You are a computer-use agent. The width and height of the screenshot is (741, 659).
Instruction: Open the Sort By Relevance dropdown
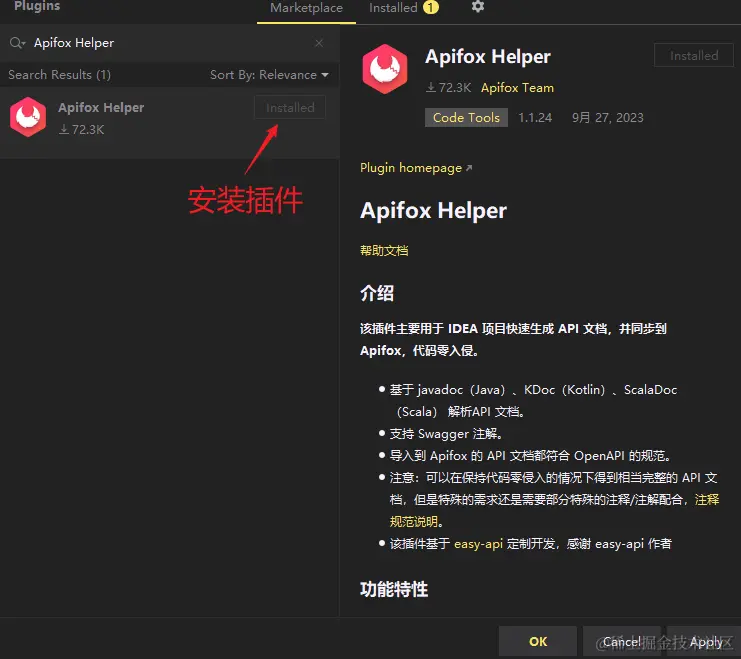coord(269,75)
